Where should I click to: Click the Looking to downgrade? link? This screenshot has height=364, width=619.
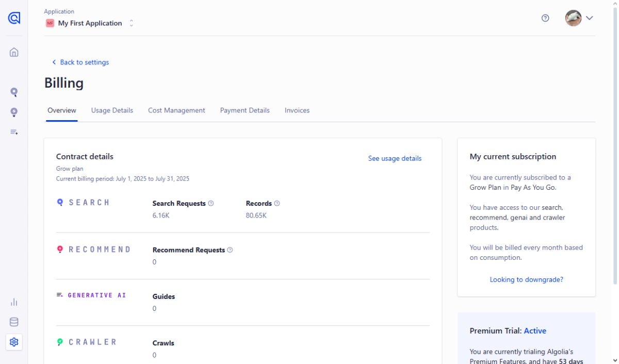526,279
